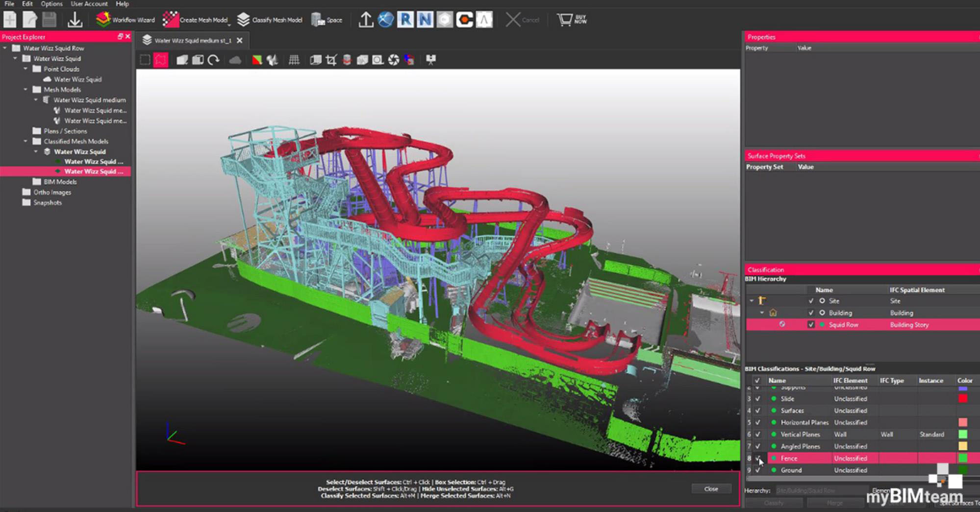980x512 pixels.
Task: Open the User Account menu
Action: tap(89, 4)
